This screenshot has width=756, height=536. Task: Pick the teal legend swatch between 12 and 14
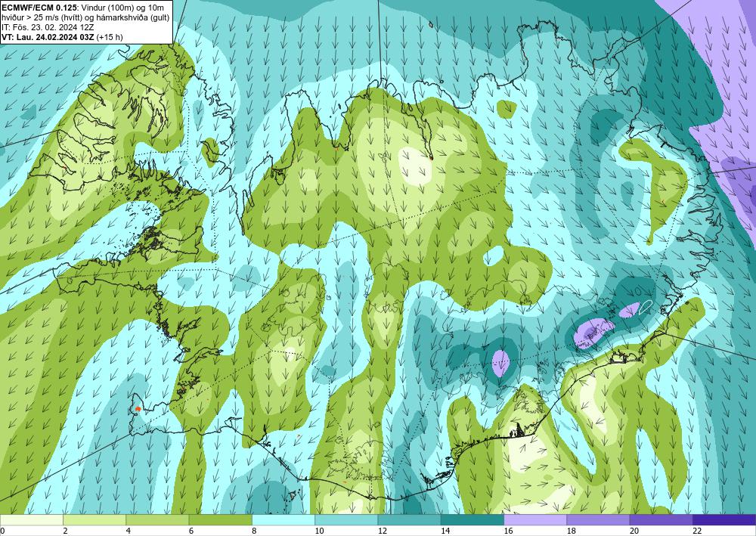[409, 519]
